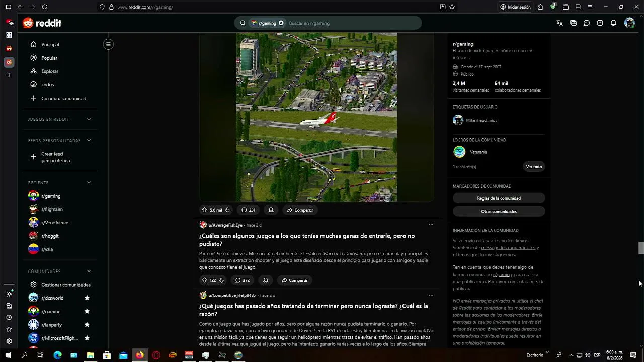Go back in browser history

(20, 7)
